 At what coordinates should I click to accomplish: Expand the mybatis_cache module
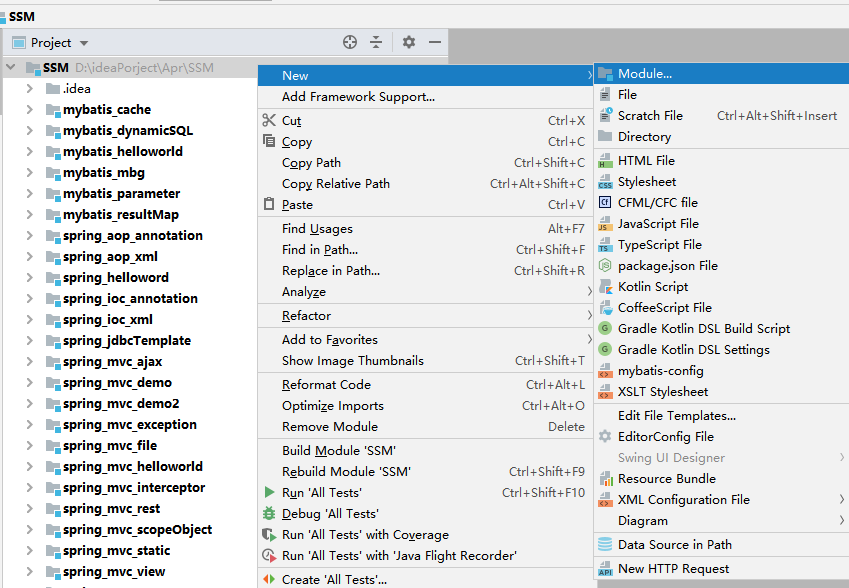30,110
